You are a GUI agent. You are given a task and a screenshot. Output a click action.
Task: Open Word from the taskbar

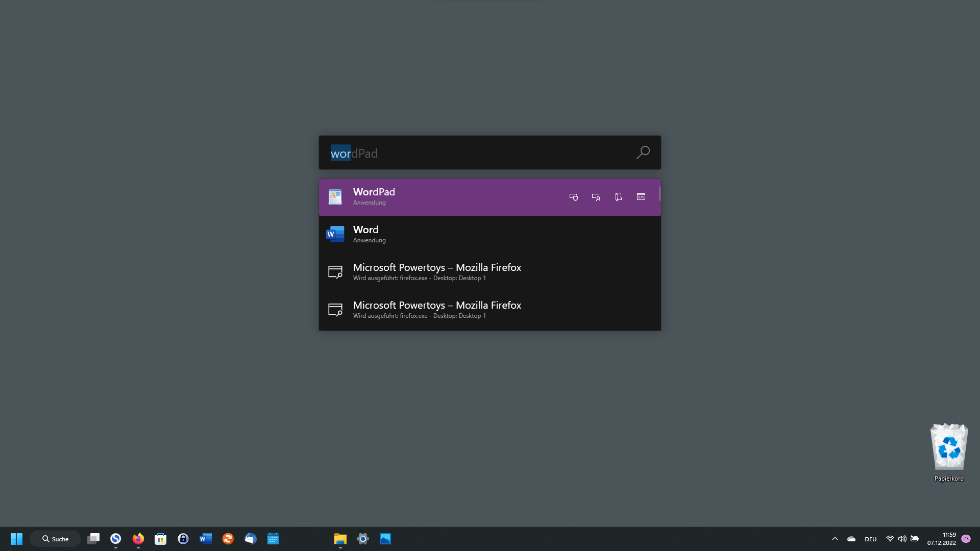click(206, 539)
